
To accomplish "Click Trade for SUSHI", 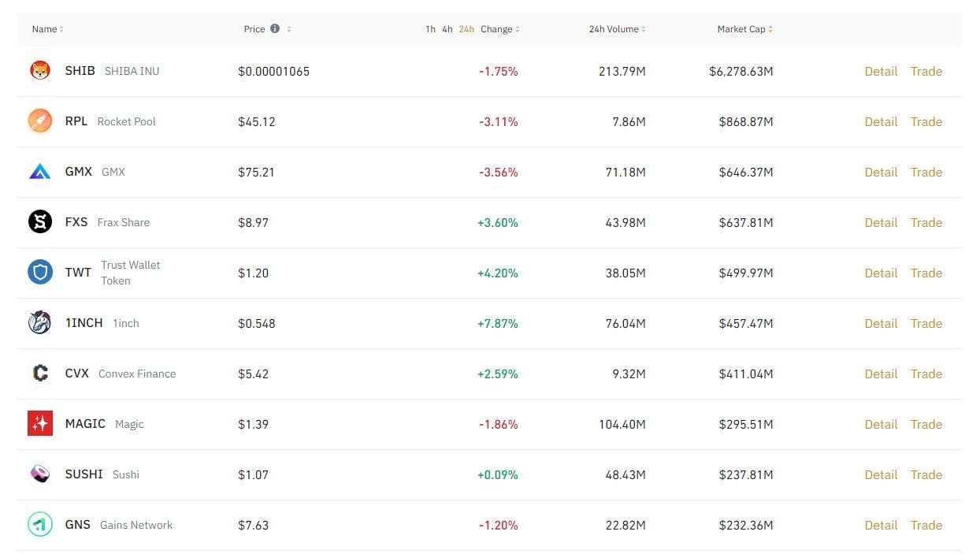I will pyautogui.click(x=926, y=474).
